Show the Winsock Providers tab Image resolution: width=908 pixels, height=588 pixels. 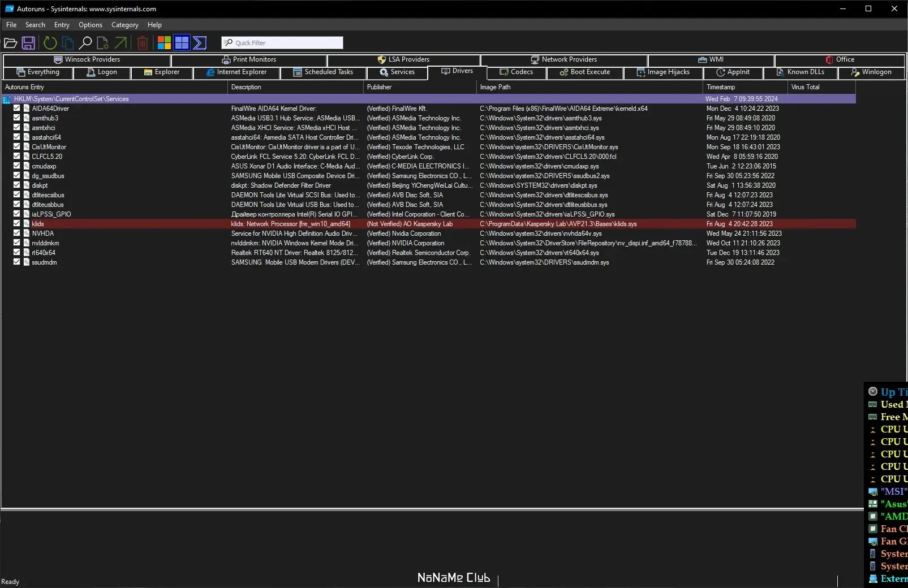87,60
